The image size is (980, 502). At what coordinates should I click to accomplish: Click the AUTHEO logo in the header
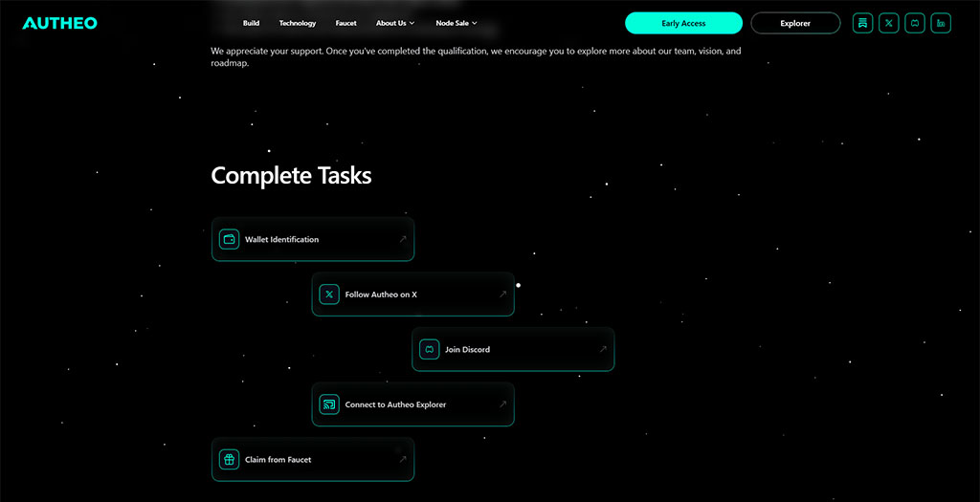(59, 23)
